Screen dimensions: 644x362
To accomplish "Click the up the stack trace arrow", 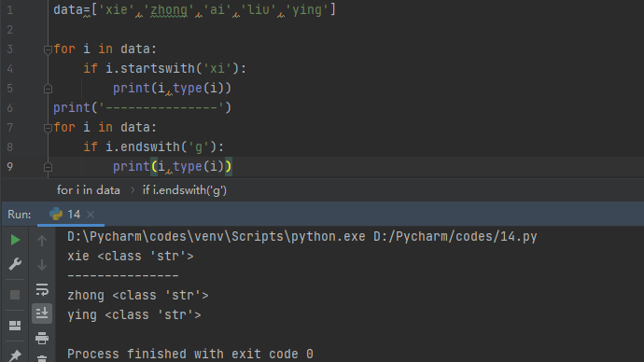I will point(42,241).
